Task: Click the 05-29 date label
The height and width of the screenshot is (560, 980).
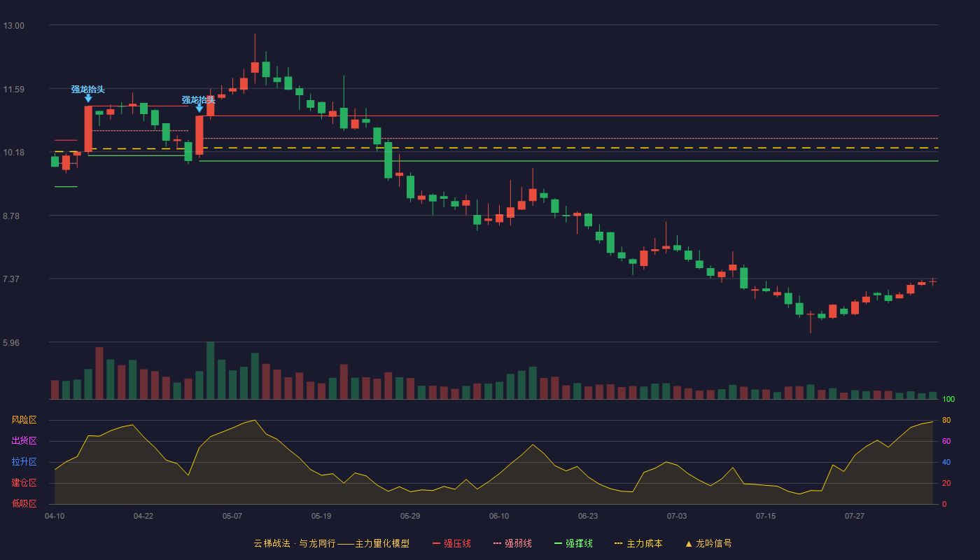Action: [410, 516]
